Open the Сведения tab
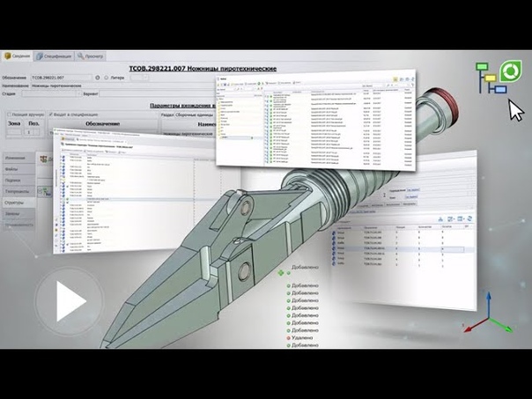This screenshot has width=532, height=399. [x=21, y=56]
